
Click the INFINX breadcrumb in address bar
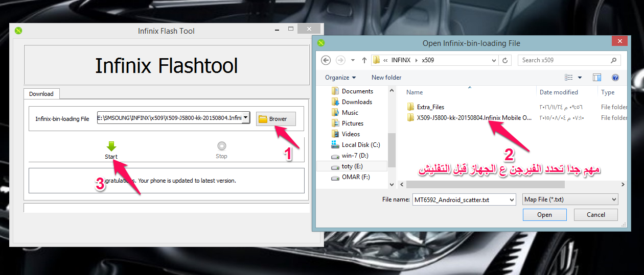401,60
